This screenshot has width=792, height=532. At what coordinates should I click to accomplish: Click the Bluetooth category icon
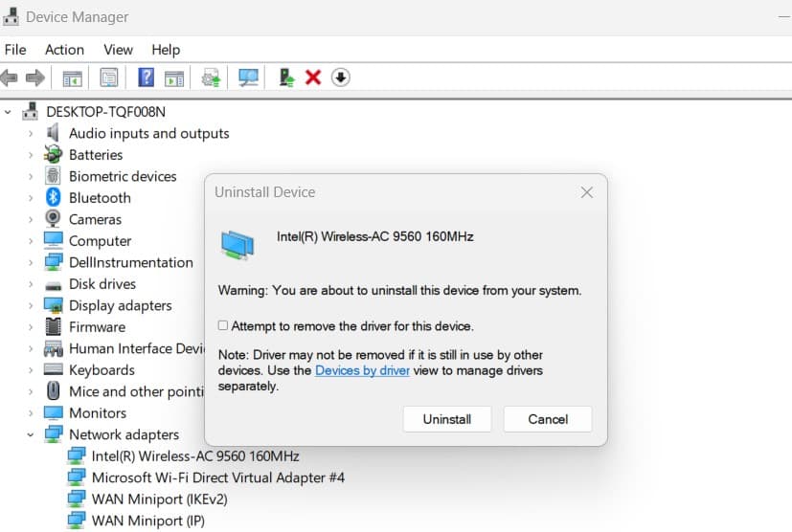53,197
